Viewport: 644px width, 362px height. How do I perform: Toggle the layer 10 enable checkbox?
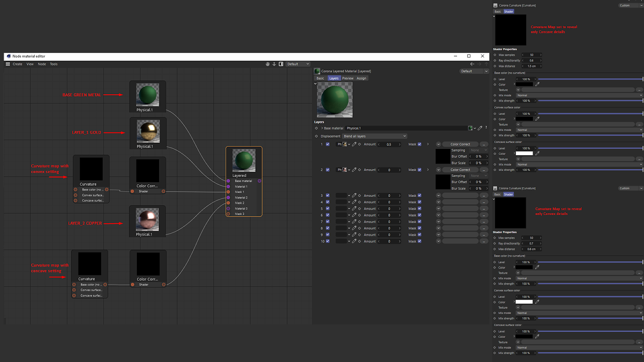[328, 241]
